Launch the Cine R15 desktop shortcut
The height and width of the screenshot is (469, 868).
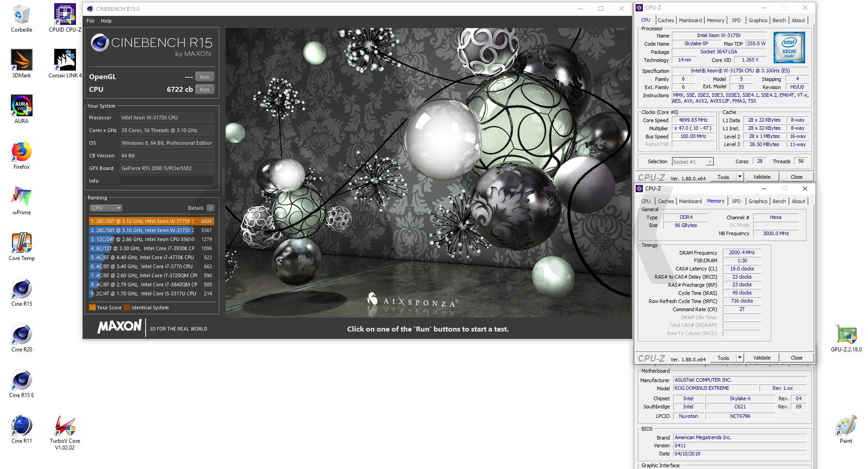(21, 292)
